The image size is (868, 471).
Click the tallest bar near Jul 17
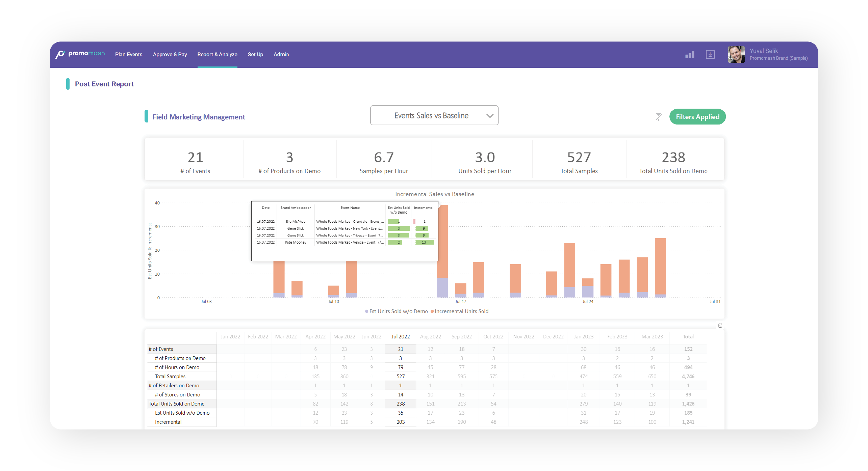click(442, 251)
